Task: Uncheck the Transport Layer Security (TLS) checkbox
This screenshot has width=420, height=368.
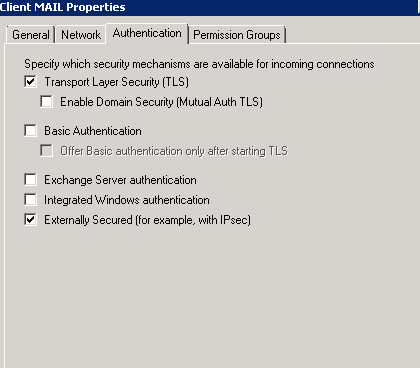Action: tap(30, 82)
